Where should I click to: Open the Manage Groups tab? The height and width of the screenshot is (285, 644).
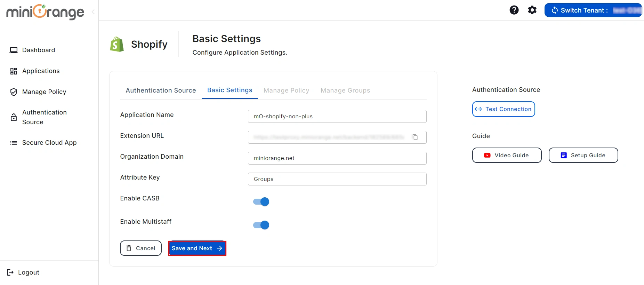point(345,90)
